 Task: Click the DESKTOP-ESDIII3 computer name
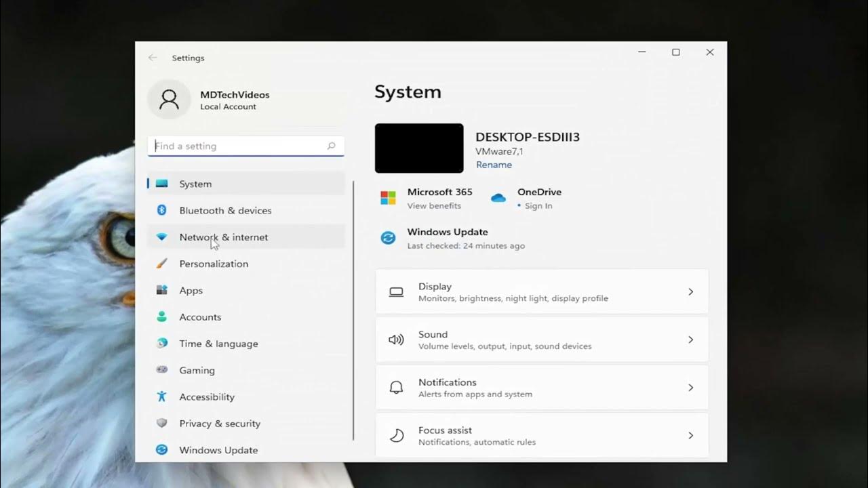[x=528, y=137]
